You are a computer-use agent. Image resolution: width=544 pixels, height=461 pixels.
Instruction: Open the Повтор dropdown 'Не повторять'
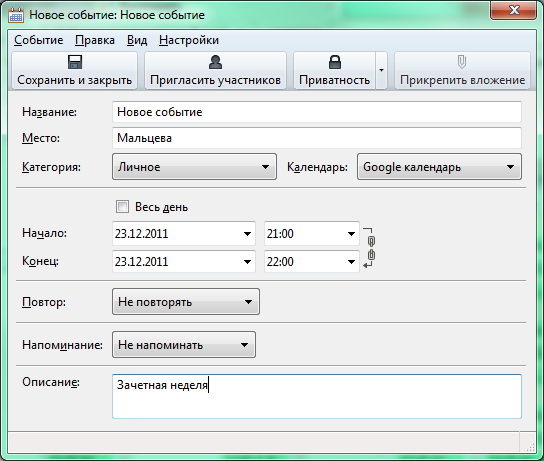pos(186,302)
